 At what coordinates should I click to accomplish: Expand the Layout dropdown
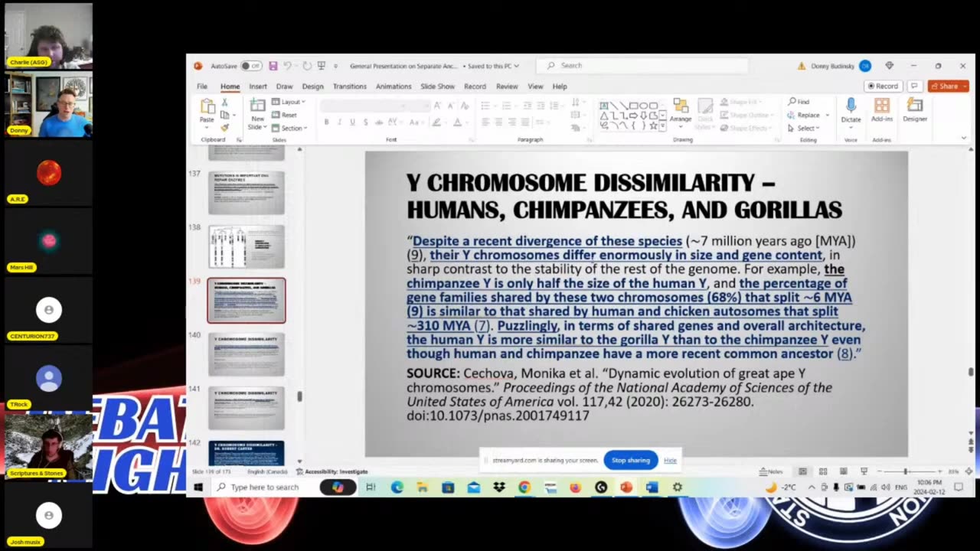click(289, 102)
